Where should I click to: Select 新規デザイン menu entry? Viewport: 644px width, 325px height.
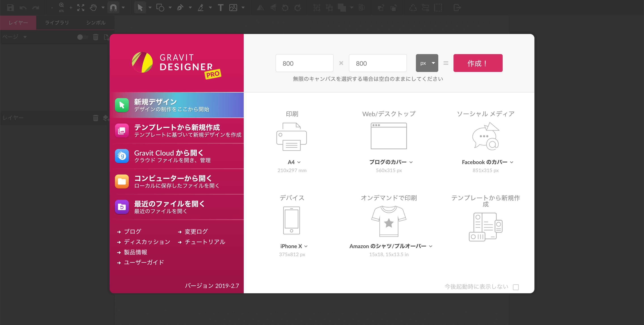click(x=177, y=105)
